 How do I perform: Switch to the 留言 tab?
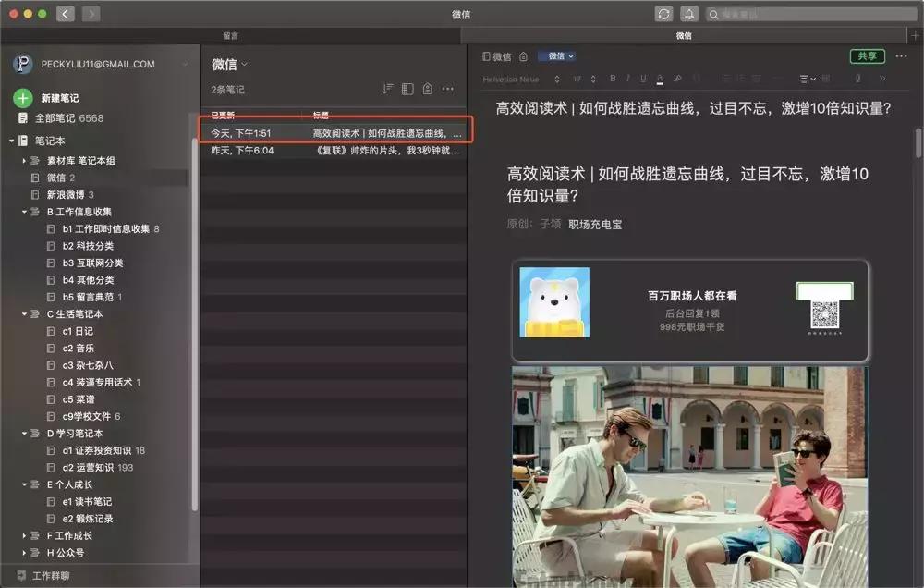[231, 35]
